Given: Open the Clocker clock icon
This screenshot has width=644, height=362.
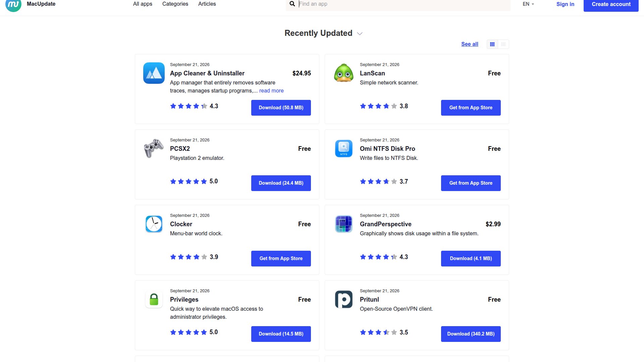Looking at the screenshot, I should click(x=154, y=224).
